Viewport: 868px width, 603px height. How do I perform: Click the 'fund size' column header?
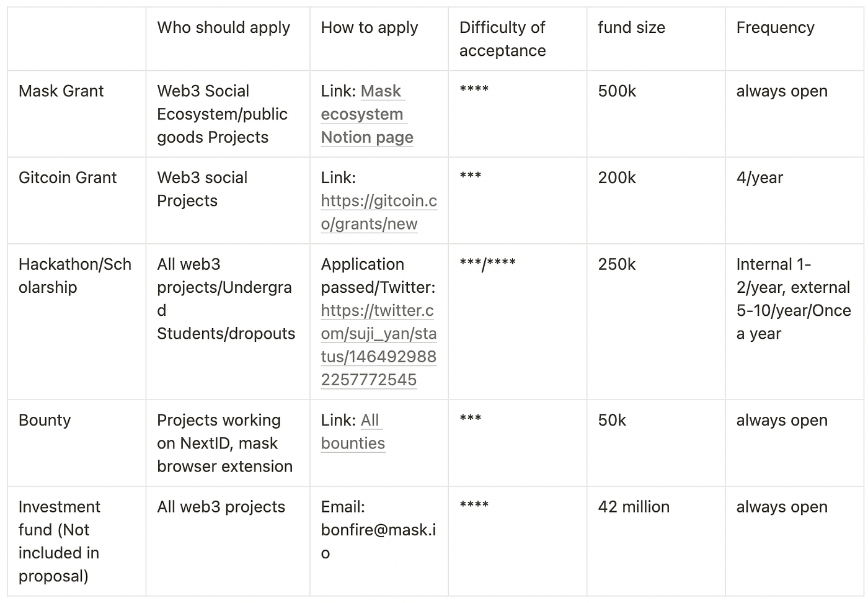pyautogui.click(x=631, y=28)
